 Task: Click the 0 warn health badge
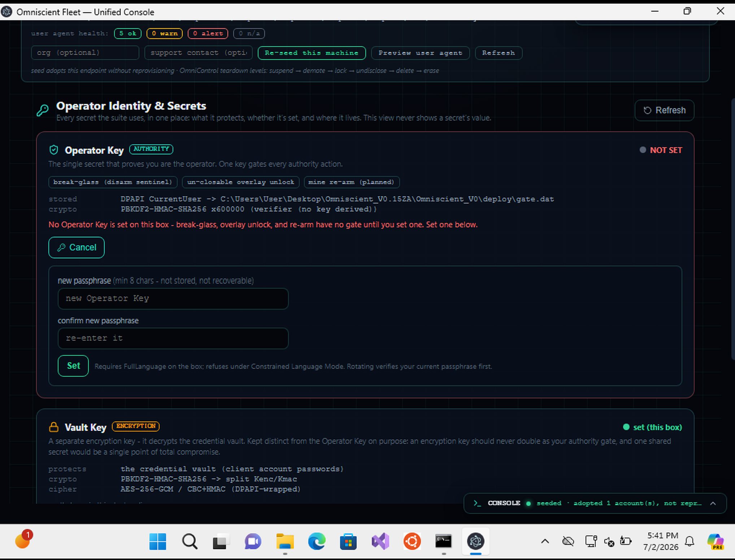[164, 34]
